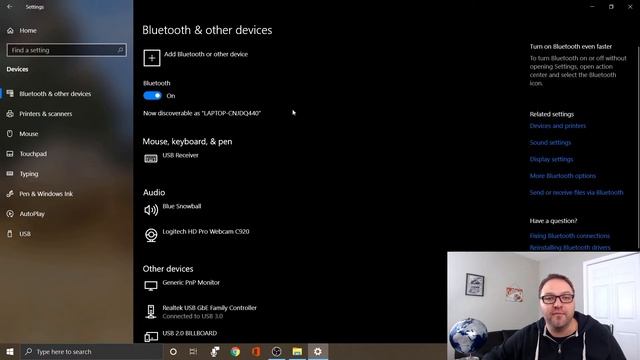
Task: Select Logitech HD Pro Webcam C920
Action: [206, 231]
